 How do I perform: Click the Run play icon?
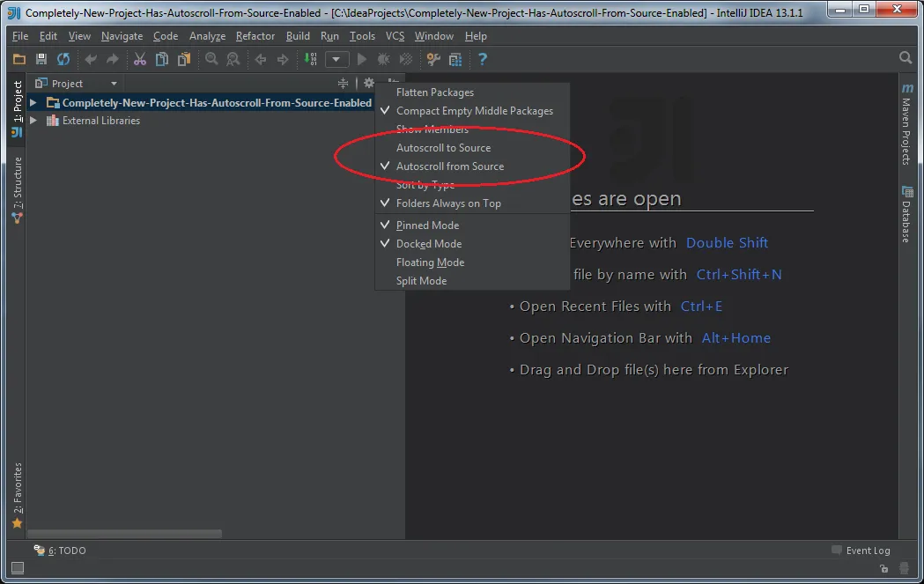(x=362, y=59)
